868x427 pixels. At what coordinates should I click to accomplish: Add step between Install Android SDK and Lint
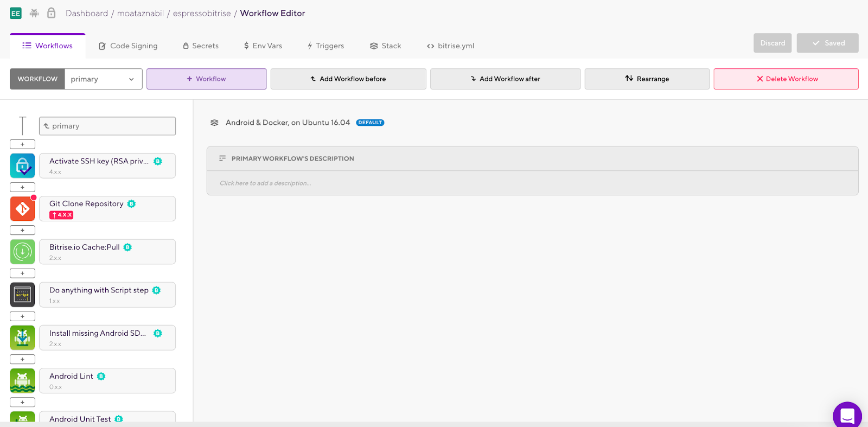(22, 359)
